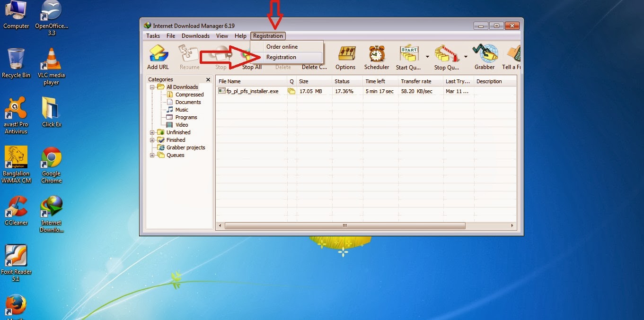Image resolution: width=644 pixels, height=320 pixels.
Task: Select the Programs category
Action: tap(186, 117)
